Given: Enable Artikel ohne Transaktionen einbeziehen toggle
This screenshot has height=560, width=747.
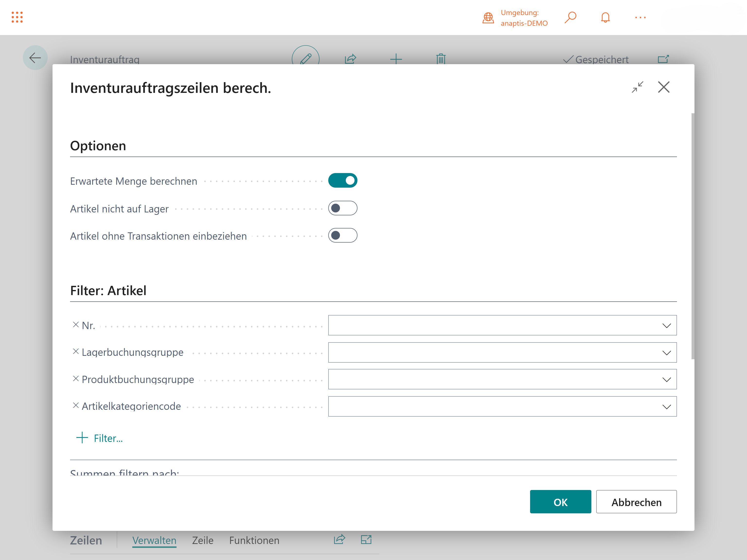Looking at the screenshot, I should (x=343, y=235).
